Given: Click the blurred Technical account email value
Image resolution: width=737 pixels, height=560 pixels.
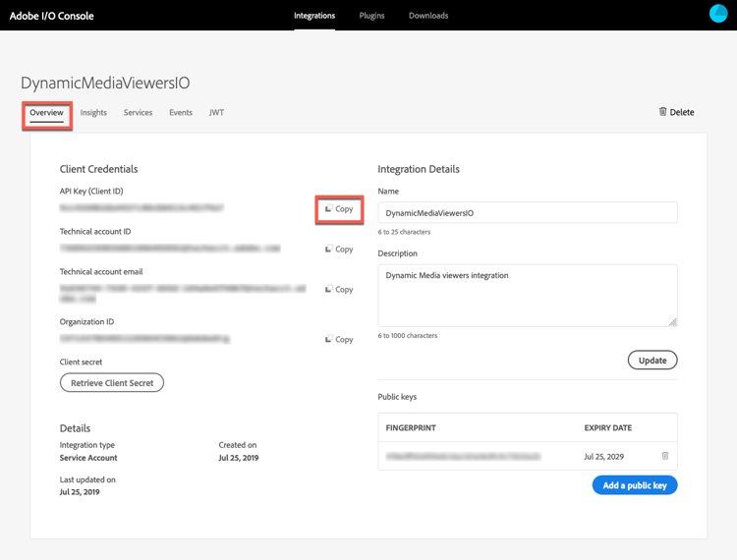Looking at the screenshot, I should click(x=183, y=293).
